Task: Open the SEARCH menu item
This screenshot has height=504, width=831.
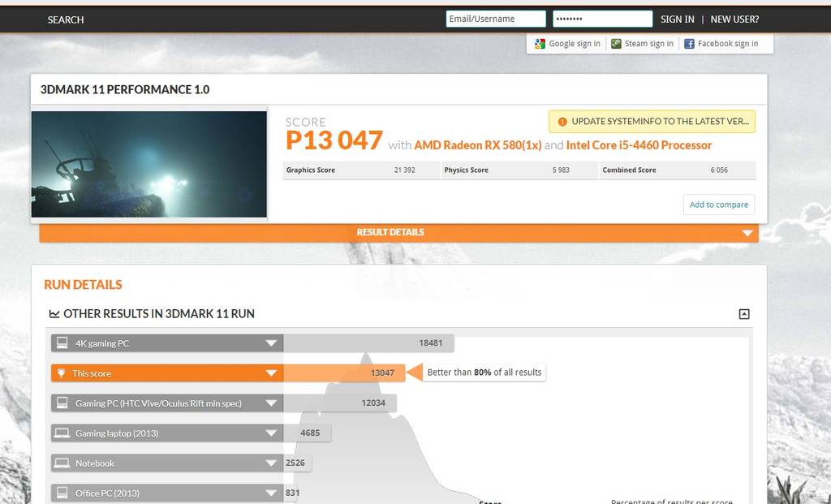Action: (x=66, y=19)
